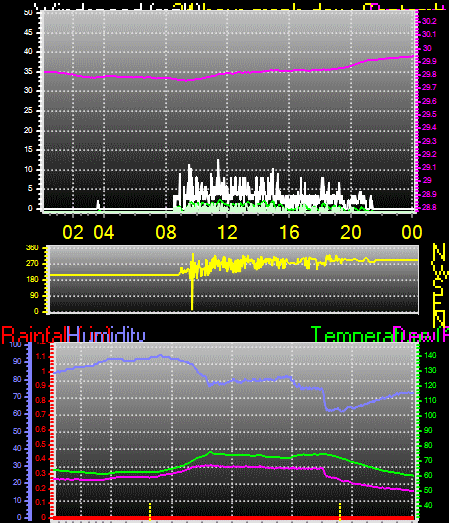Select the 15 value on the wind speed axis
This screenshot has width=449, height=523.
coord(28,149)
